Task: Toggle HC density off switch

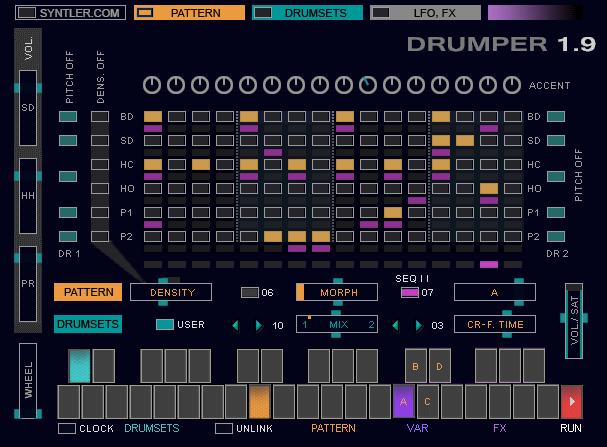Action: pos(100,164)
